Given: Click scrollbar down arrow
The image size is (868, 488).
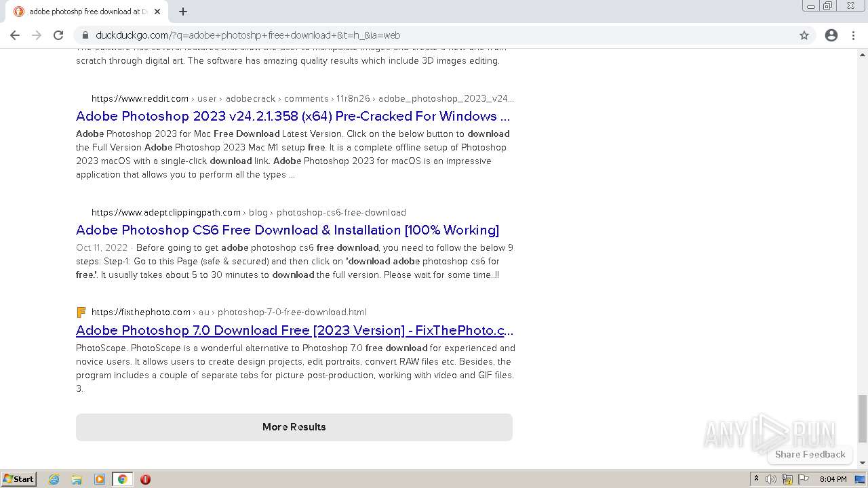Looking at the screenshot, I should [863, 464].
